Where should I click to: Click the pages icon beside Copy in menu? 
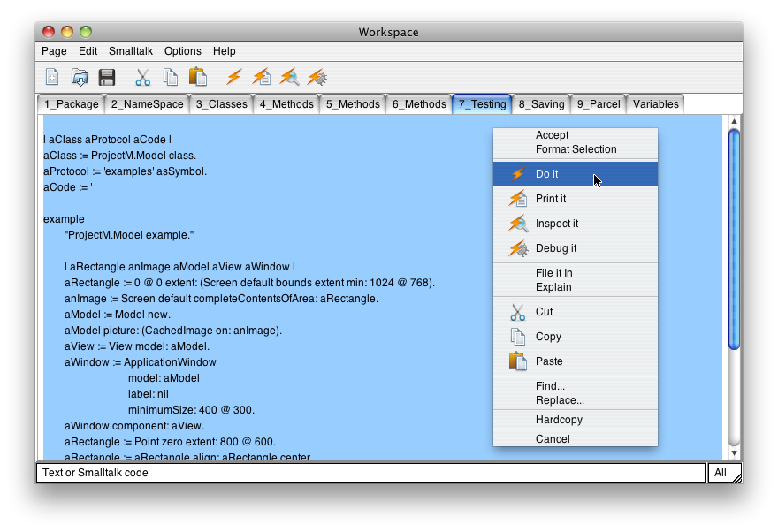518,337
